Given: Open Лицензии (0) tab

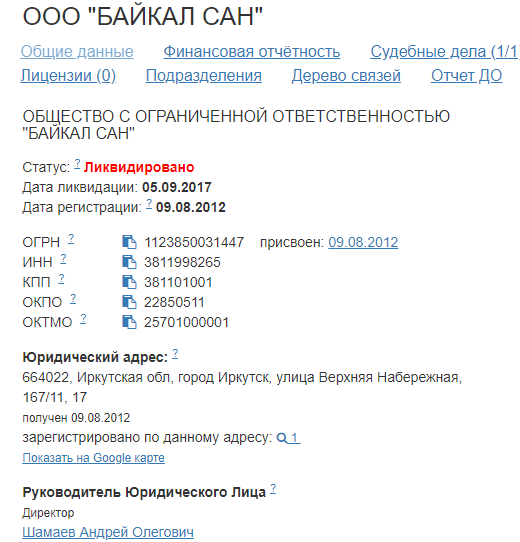Looking at the screenshot, I should click(x=68, y=76).
